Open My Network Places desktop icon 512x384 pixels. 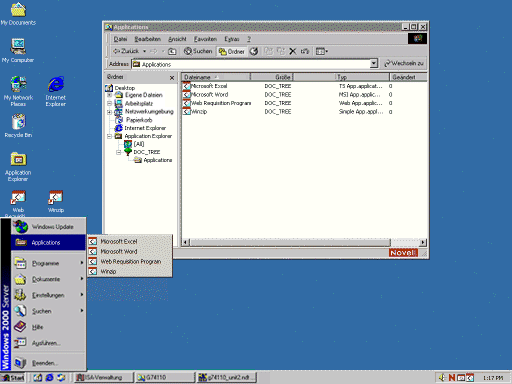coord(18,91)
